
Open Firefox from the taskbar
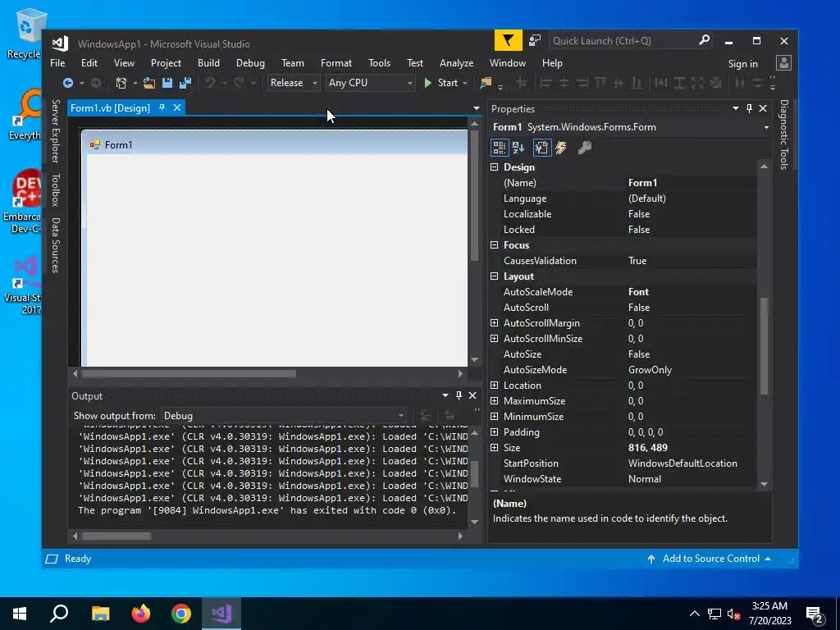(141, 614)
